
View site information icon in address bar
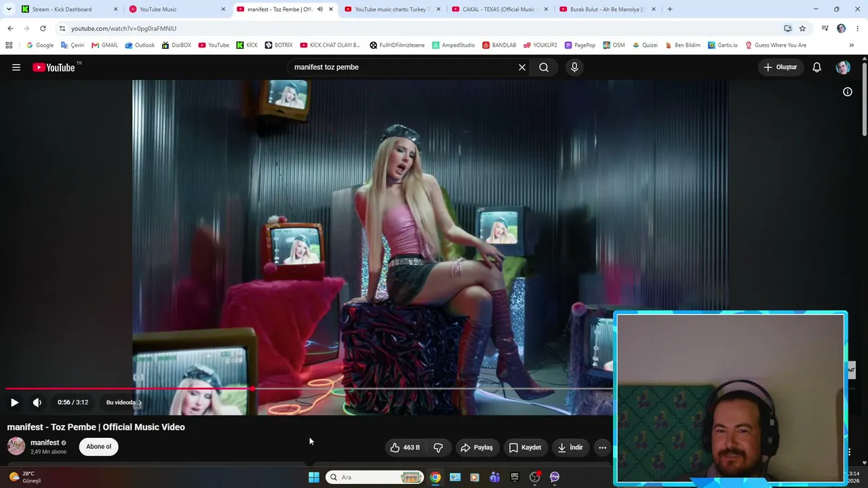pyautogui.click(x=62, y=28)
